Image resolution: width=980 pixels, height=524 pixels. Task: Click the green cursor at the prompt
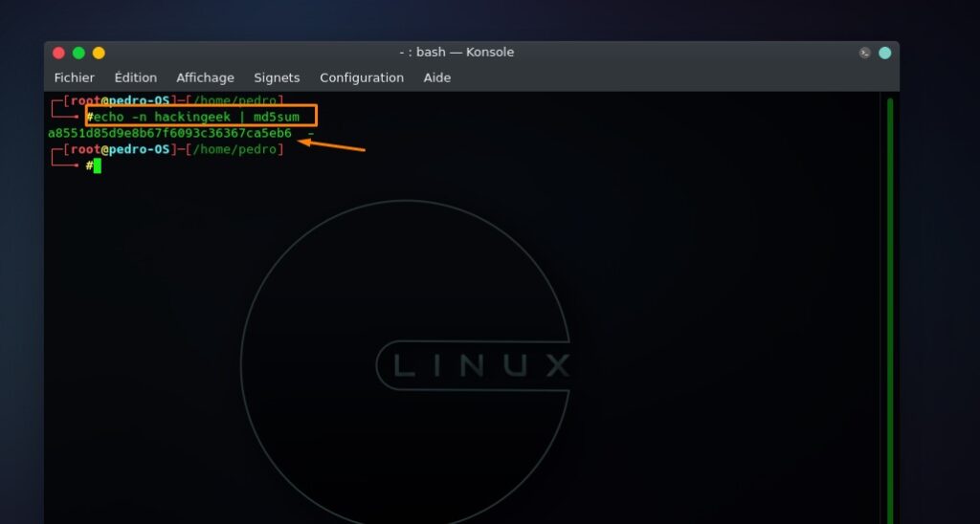tap(97, 166)
